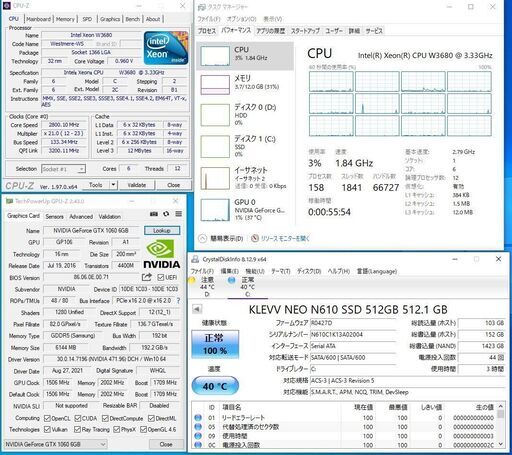This screenshot has width=512, height=455.
Task: Switch to the Memory tab in CPU-Z
Action: [x=65, y=19]
